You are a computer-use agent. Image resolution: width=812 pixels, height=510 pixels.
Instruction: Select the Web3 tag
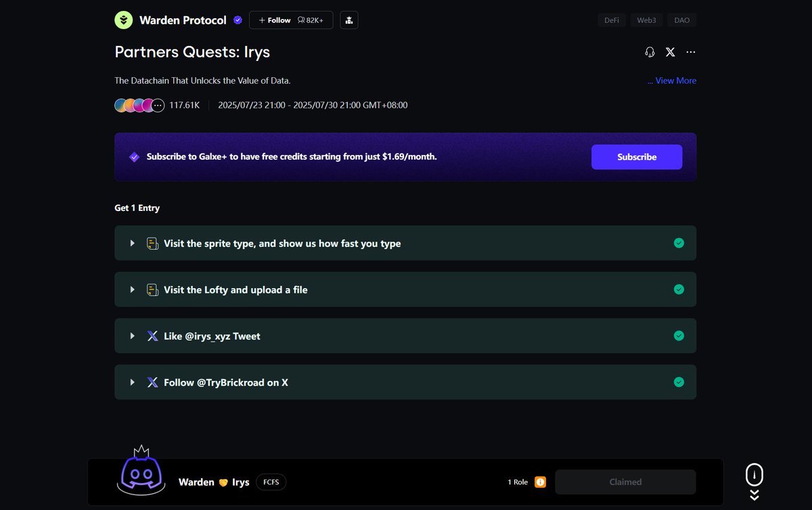647,20
